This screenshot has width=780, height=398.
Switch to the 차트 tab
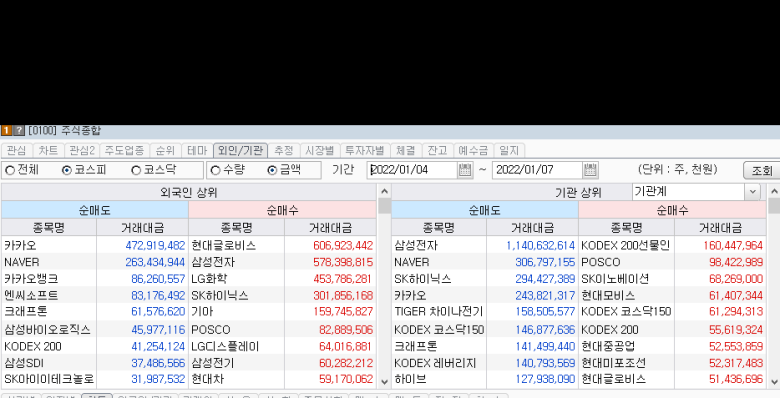coord(48,150)
